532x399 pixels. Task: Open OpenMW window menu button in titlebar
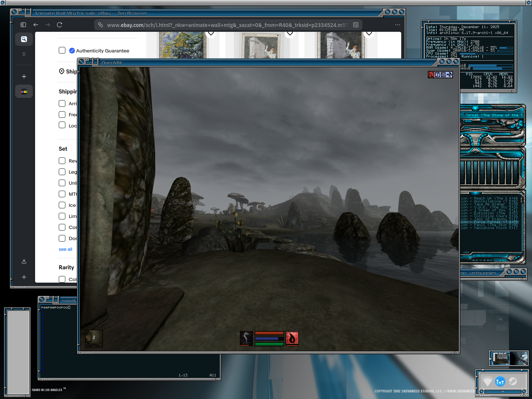[x=82, y=62]
